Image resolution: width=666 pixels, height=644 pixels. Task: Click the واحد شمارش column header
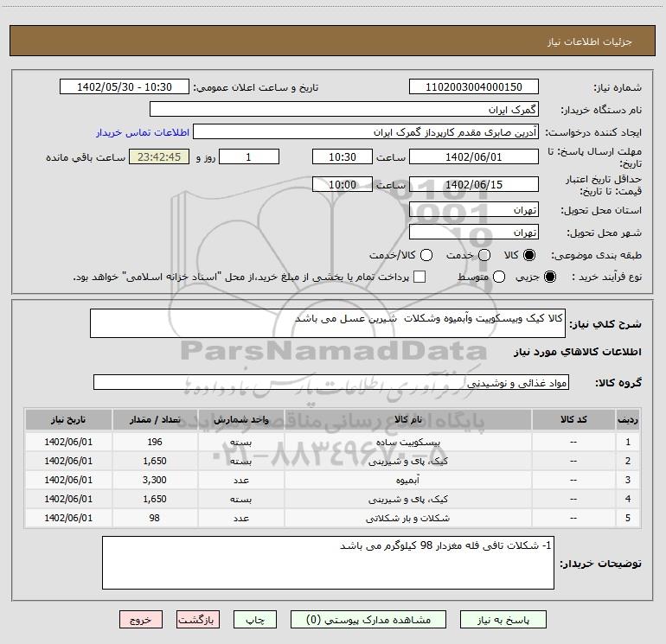240,419
